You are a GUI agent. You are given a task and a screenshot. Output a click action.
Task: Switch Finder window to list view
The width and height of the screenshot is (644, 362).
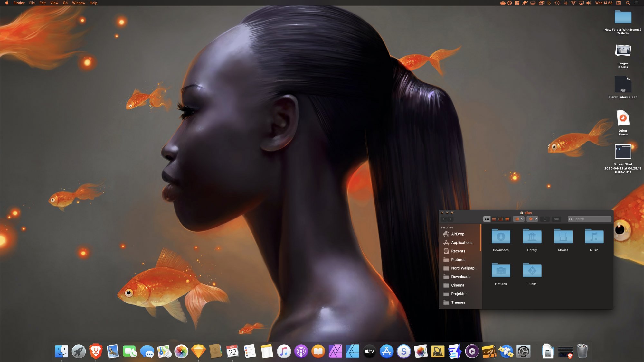click(x=494, y=219)
